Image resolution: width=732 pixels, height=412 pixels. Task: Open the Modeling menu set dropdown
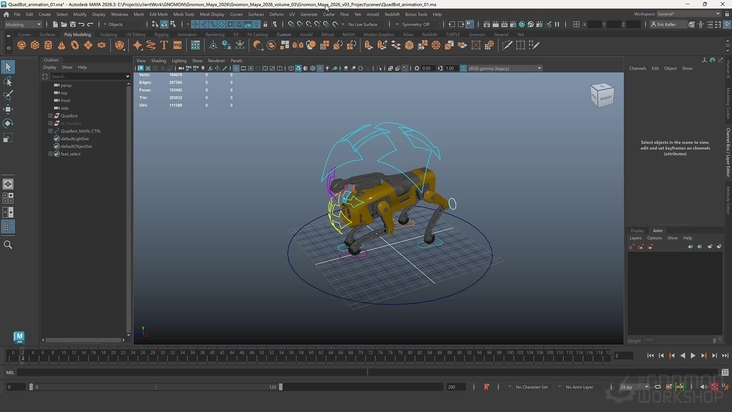click(22, 24)
